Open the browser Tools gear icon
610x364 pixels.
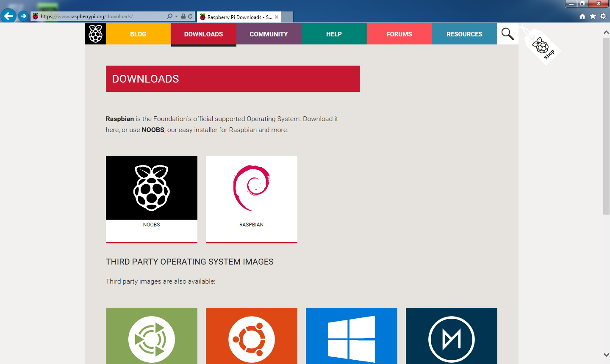tap(603, 16)
